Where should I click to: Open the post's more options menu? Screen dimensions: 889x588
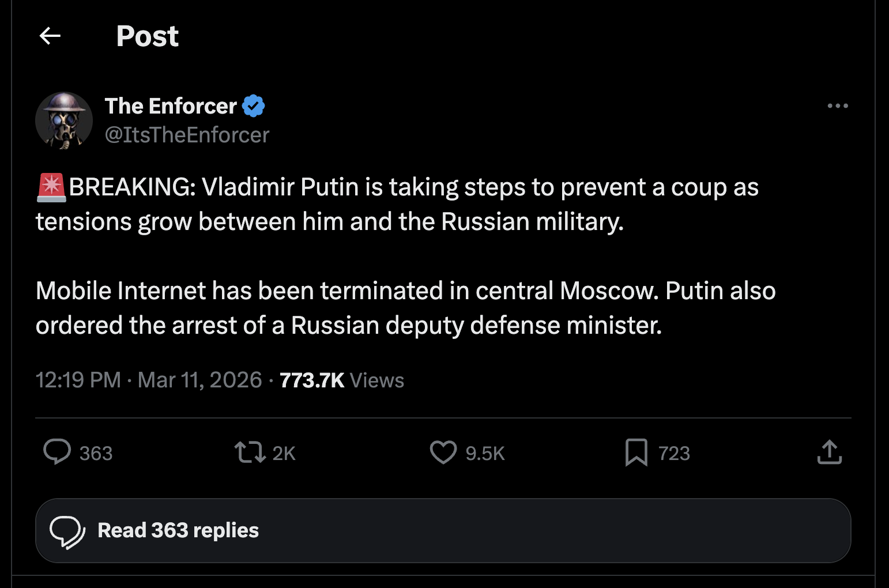pos(837,106)
